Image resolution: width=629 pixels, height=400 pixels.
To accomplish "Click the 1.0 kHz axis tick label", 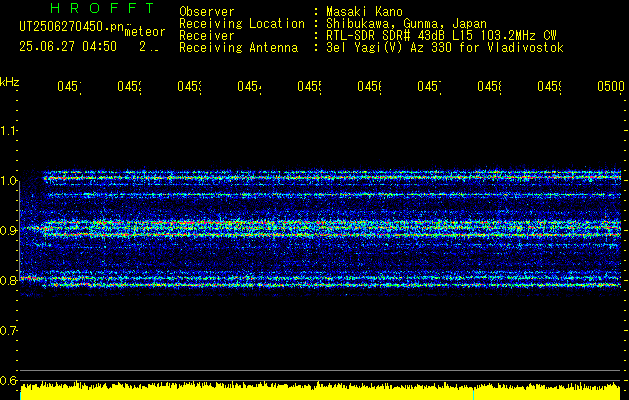I will (x=8, y=181).
